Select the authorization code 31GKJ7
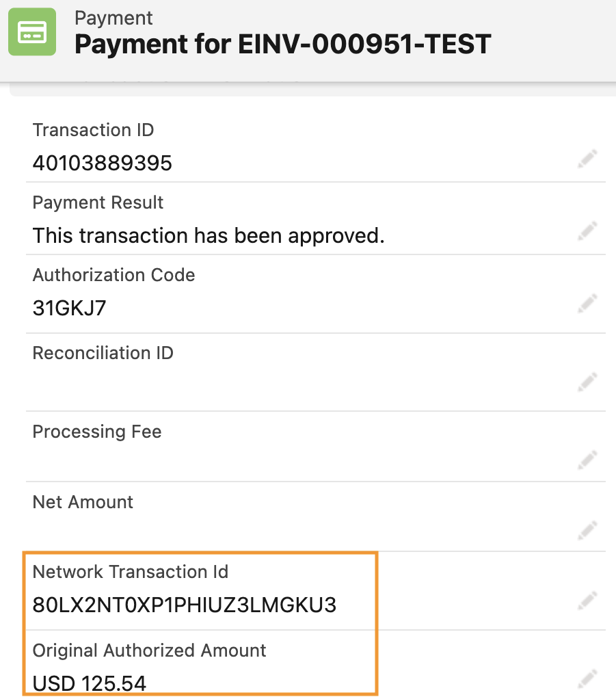 [x=70, y=308]
